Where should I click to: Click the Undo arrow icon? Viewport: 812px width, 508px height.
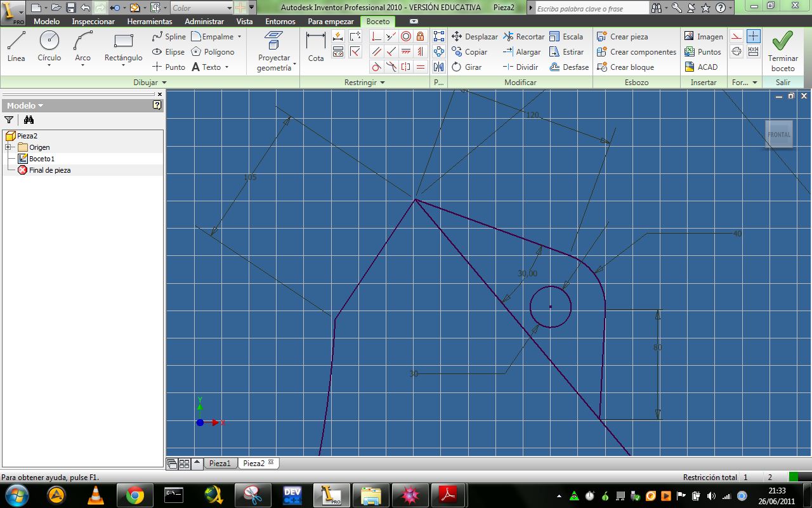[x=85, y=8]
